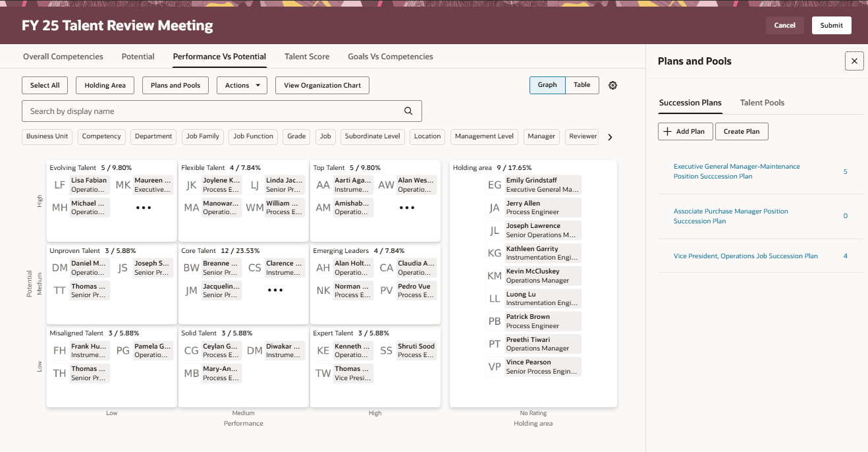Select William's WM avatar
868x452 pixels.
click(255, 208)
